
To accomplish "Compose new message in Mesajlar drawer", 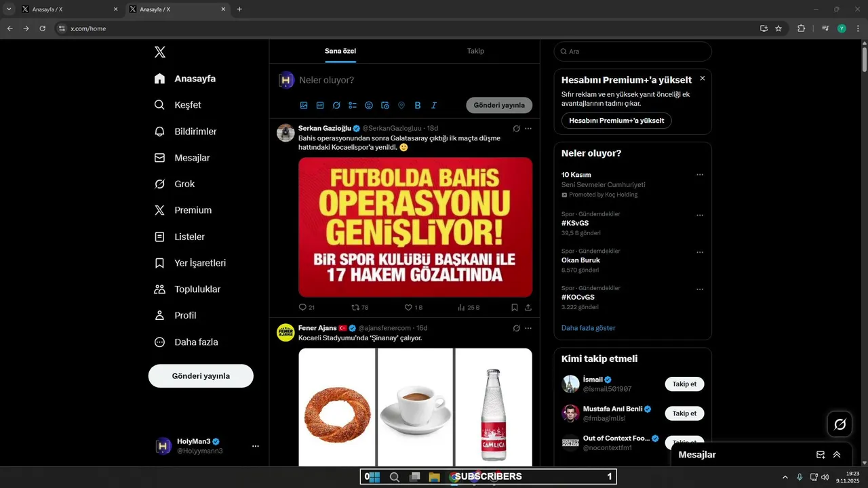I will click(821, 455).
